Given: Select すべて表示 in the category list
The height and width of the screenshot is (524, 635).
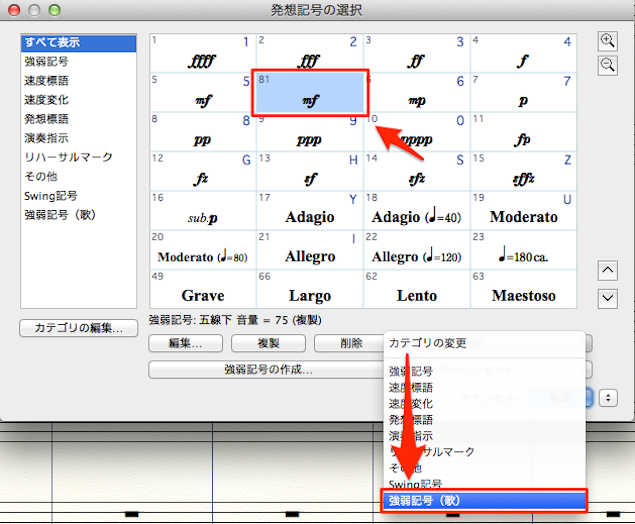Looking at the screenshot, I should (79, 43).
